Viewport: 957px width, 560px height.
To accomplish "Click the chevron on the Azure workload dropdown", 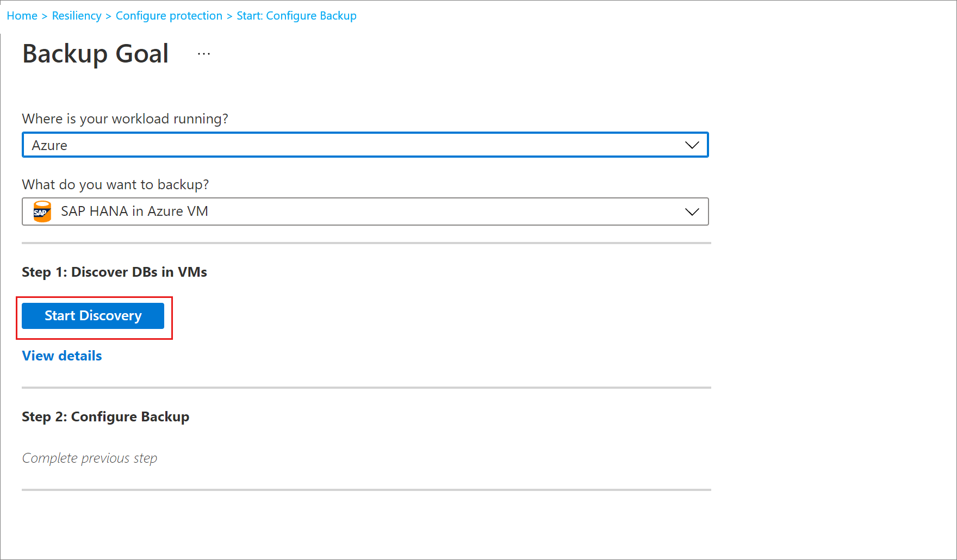I will [692, 145].
